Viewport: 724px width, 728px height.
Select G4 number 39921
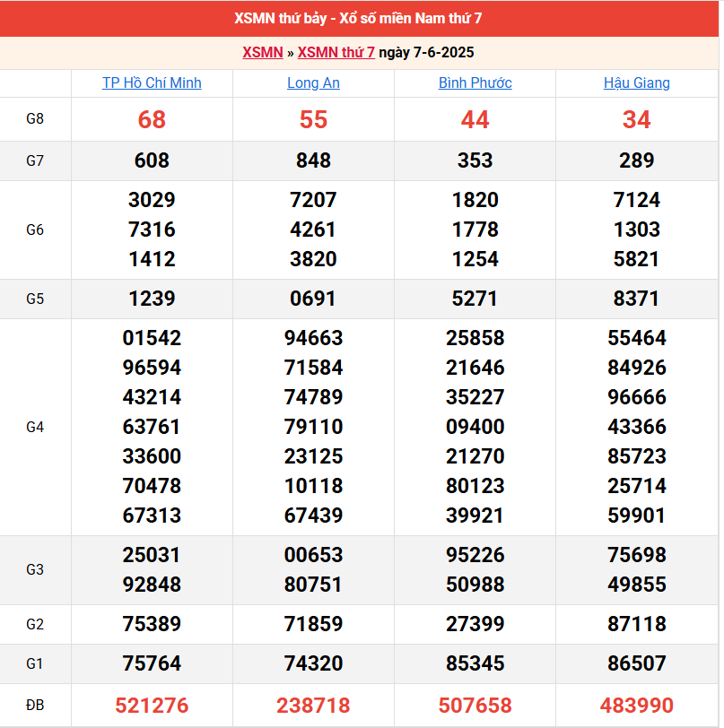[x=475, y=516]
